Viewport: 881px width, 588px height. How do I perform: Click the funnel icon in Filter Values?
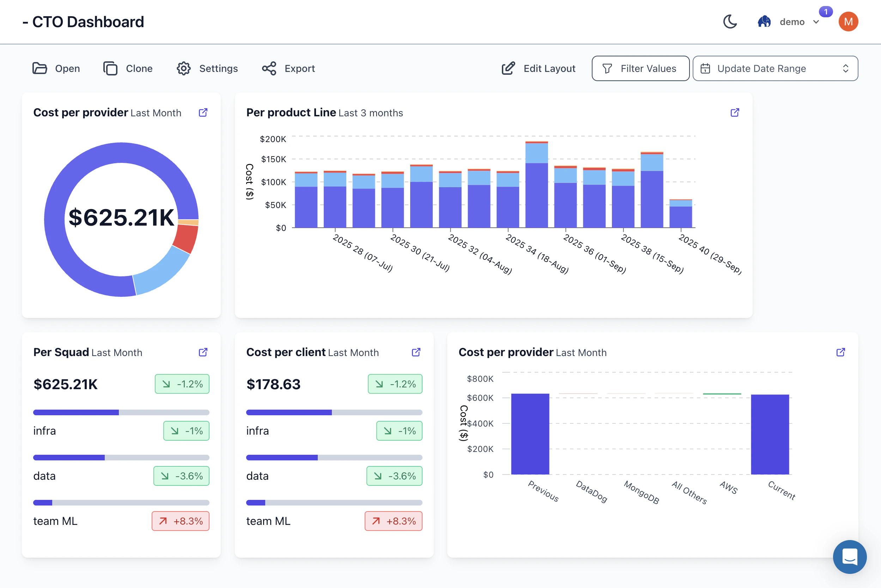[607, 68]
